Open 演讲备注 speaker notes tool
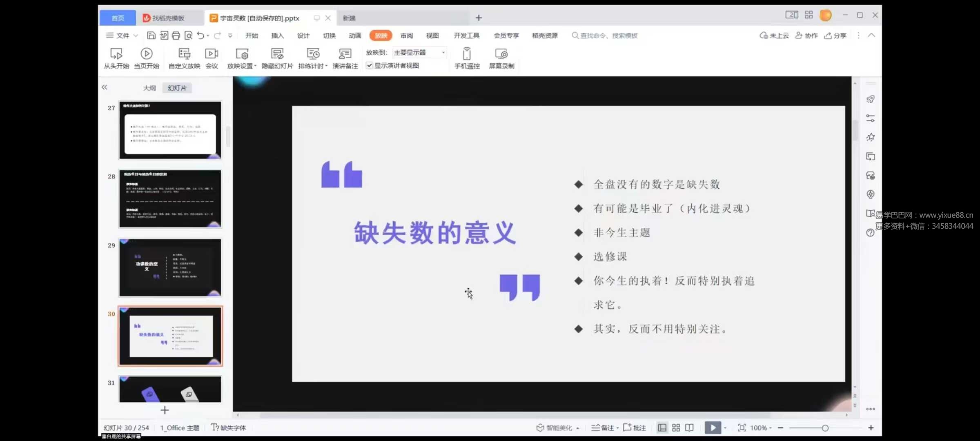The image size is (980, 441). pyautogui.click(x=345, y=54)
